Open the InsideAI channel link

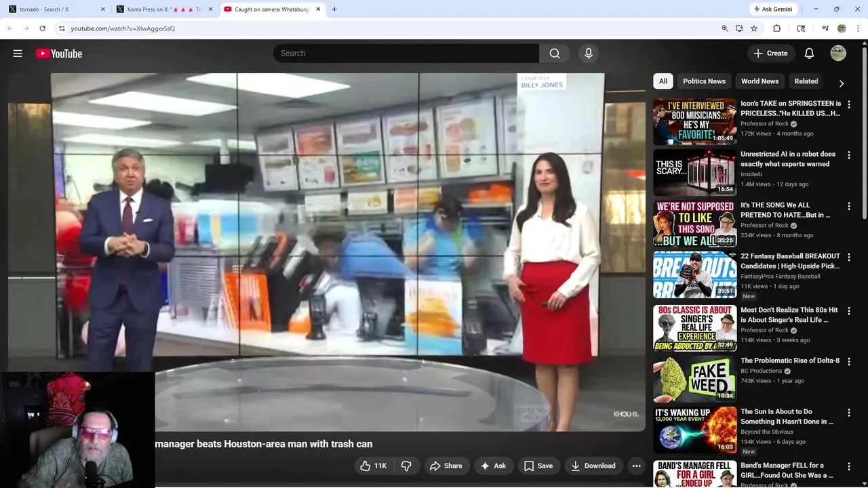click(751, 174)
